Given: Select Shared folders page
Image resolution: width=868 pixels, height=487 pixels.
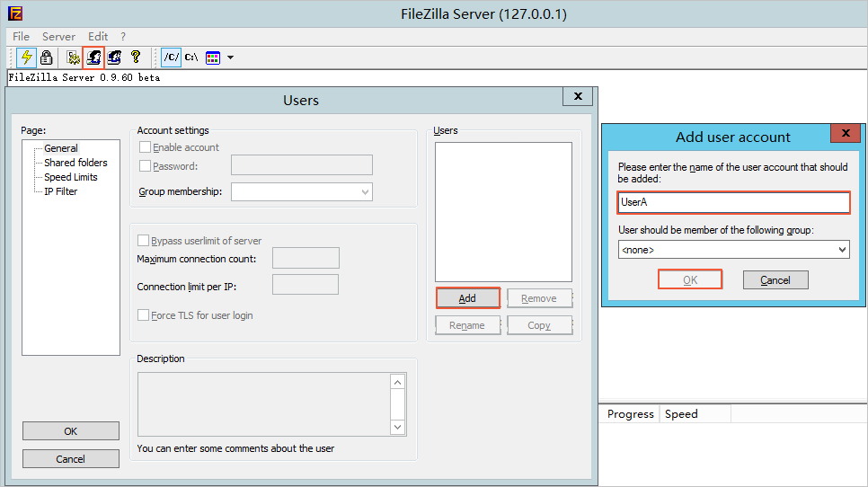Looking at the screenshot, I should [x=75, y=163].
